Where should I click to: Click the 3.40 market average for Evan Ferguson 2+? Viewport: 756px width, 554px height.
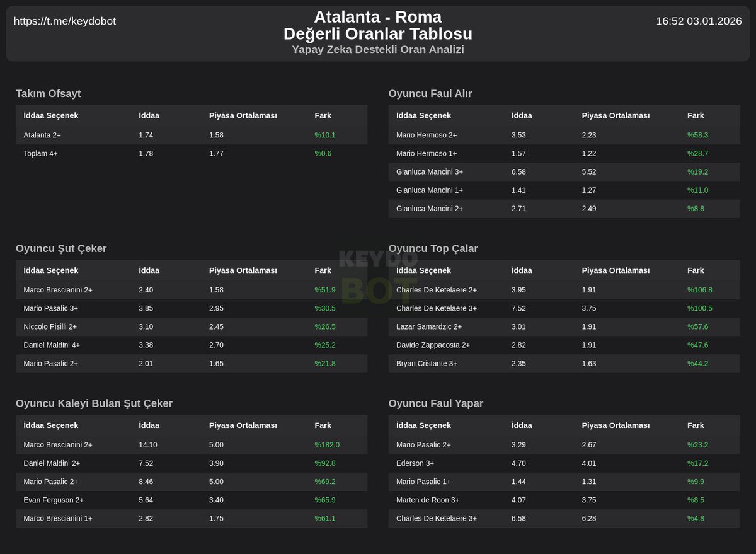click(217, 499)
